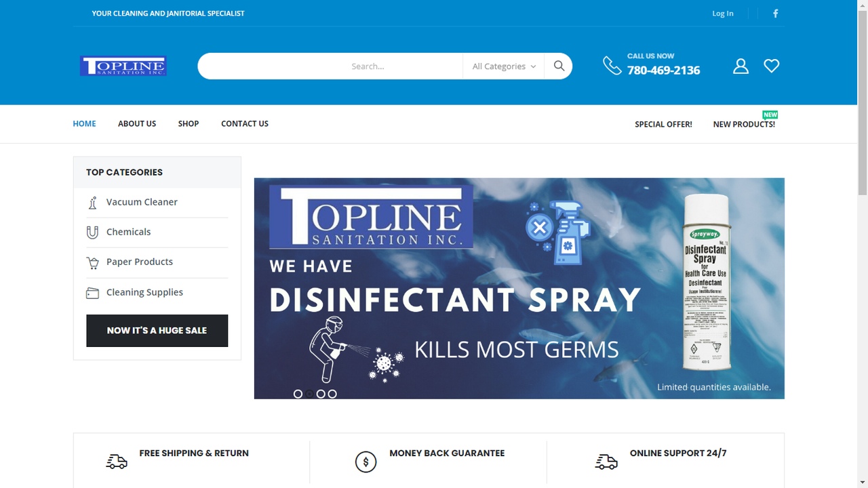Click into the Search input field

click(x=331, y=66)
